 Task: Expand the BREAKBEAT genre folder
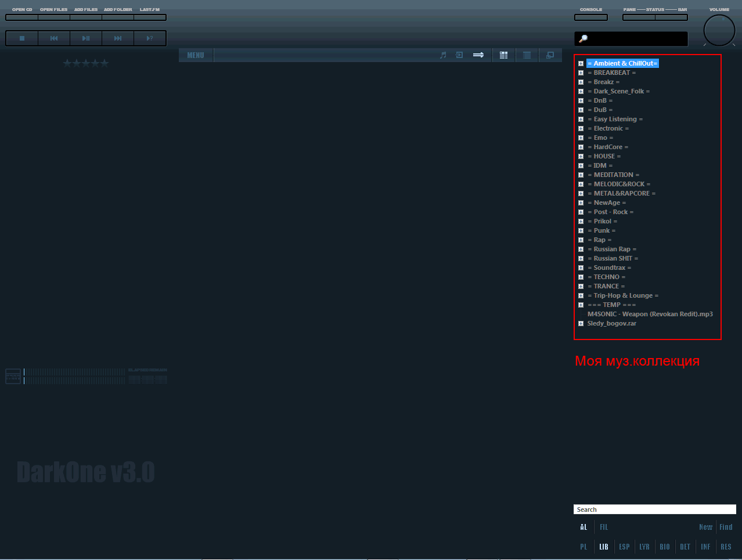(x=581, y=73)
